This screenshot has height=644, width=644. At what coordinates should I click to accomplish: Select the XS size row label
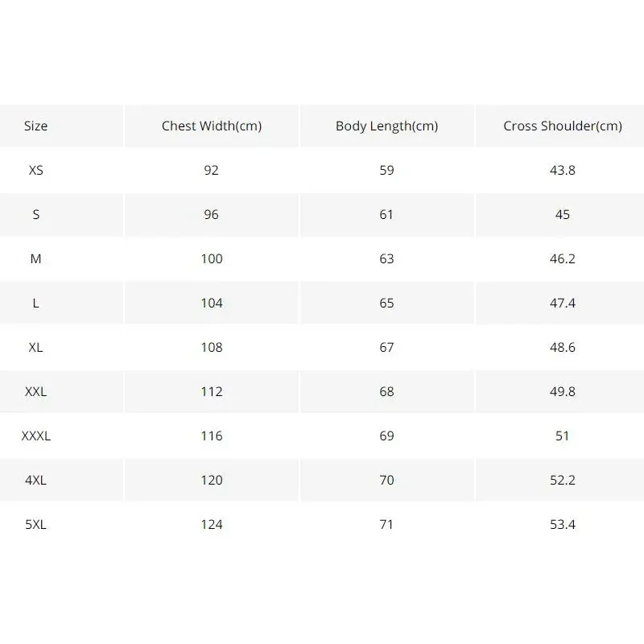coord(35,170)
